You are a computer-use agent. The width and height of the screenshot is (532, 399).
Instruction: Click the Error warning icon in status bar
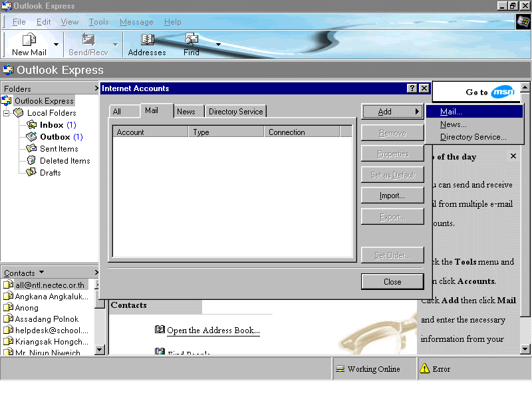(424, 368)
